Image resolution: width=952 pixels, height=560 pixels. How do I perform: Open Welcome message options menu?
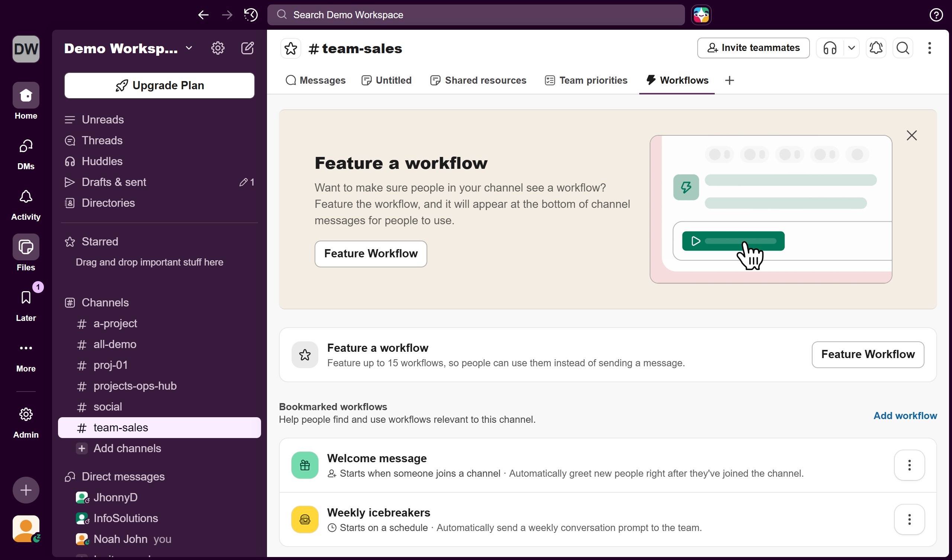pos(909,465)
